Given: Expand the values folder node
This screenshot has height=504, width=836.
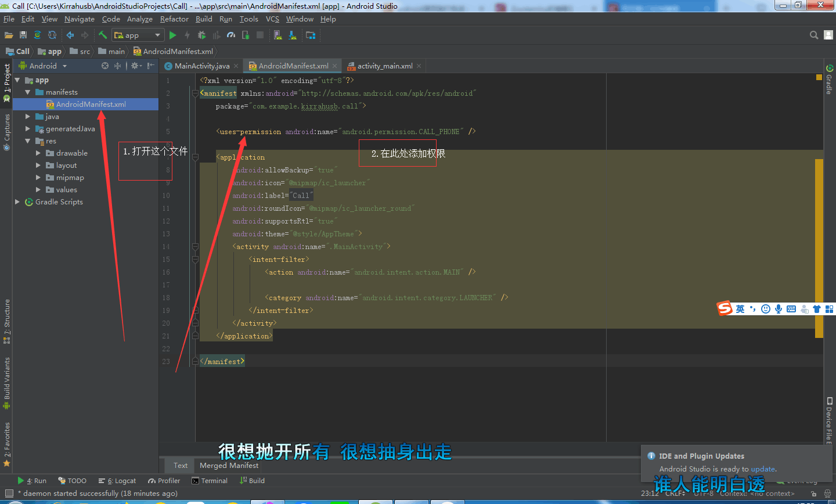Looking at the screenshot, I should pyautogui.click(x=38, y=190).
